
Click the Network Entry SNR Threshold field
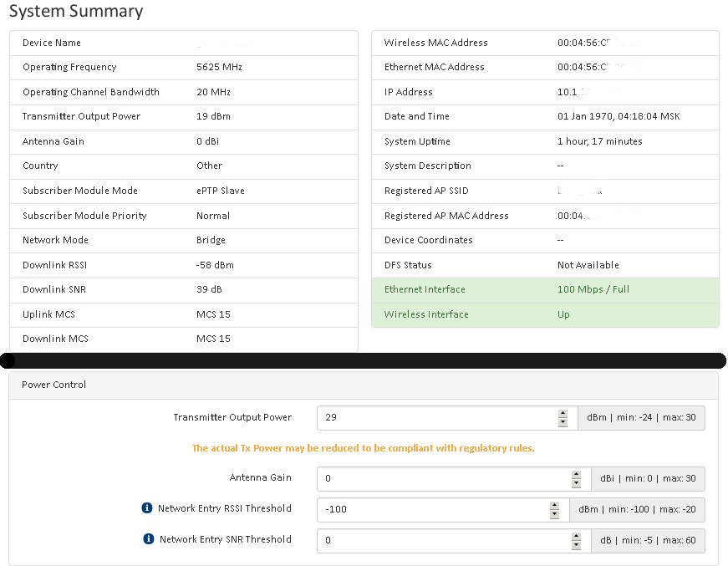tap(441, 541)
